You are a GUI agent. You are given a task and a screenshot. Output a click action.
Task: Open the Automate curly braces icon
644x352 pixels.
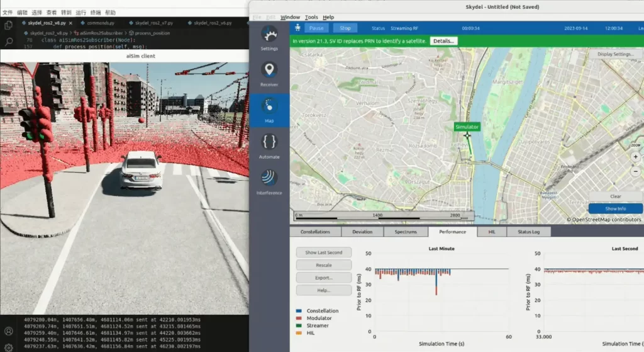point(269,142)
